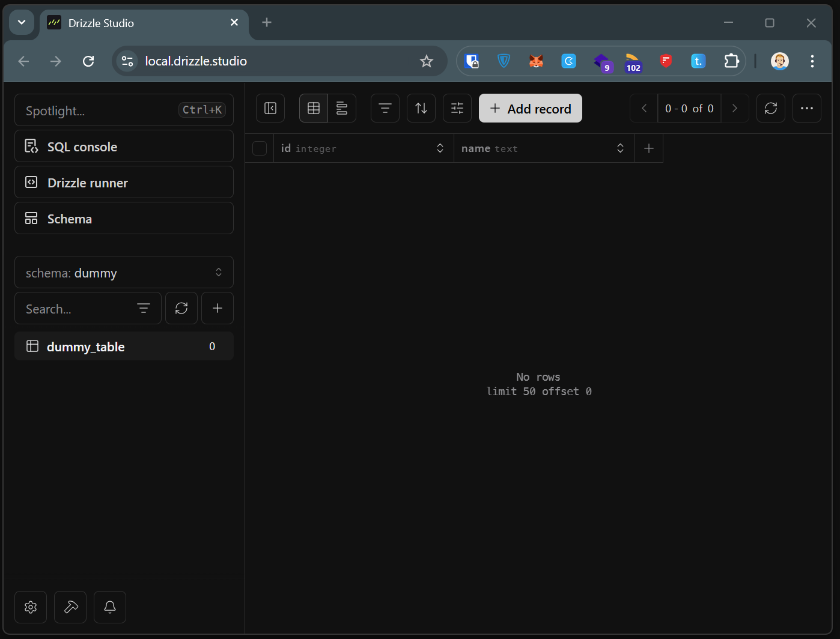Open Drizzle runner

pyautogui.click(x=124, y=183)
